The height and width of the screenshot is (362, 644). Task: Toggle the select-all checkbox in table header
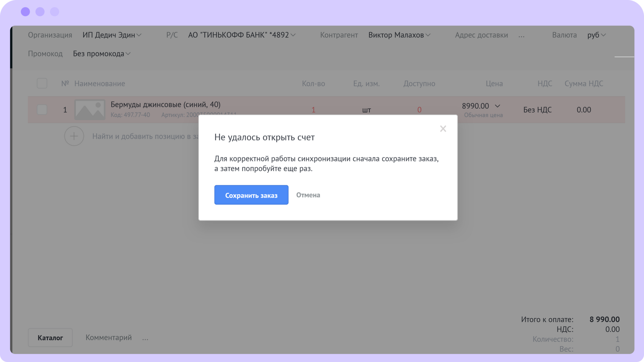pos(42,84)
